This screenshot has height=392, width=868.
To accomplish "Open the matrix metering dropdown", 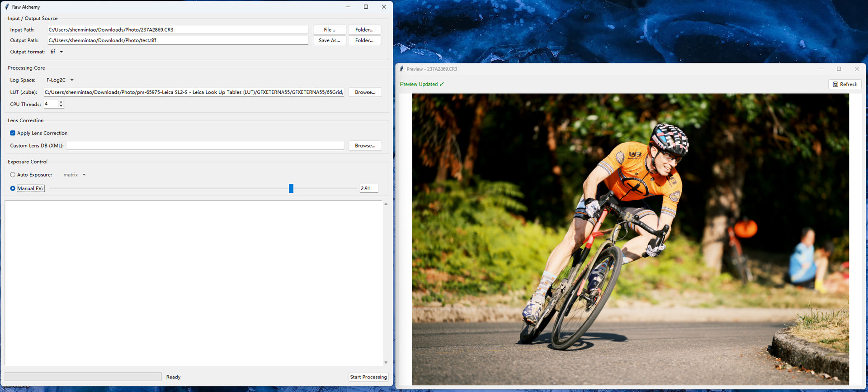I will [x=75, y=175].
